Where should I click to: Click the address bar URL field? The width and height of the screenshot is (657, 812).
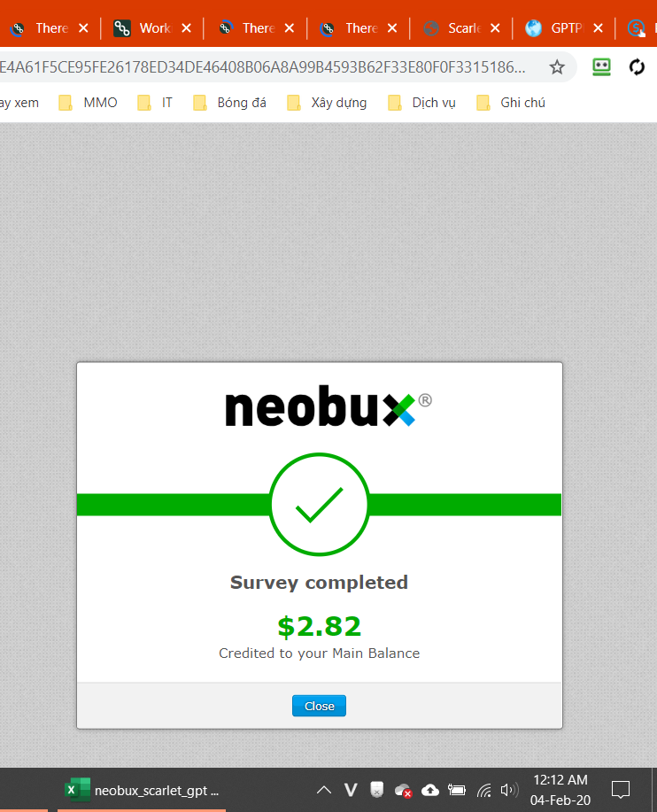point(264,67)
